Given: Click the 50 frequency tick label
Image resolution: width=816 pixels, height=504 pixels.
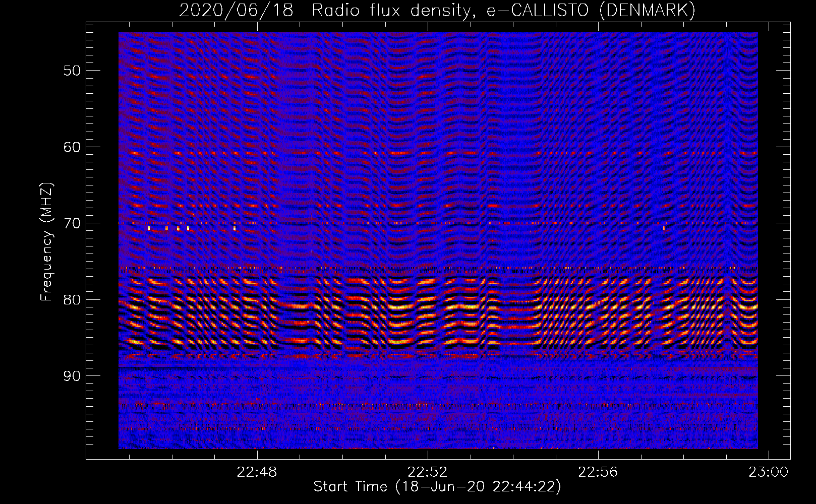Looking at the screenshot, I should [72, 71].
